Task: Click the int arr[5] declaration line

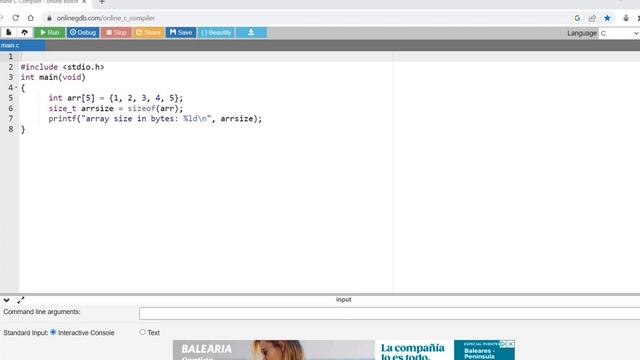Action: point(116,98)
